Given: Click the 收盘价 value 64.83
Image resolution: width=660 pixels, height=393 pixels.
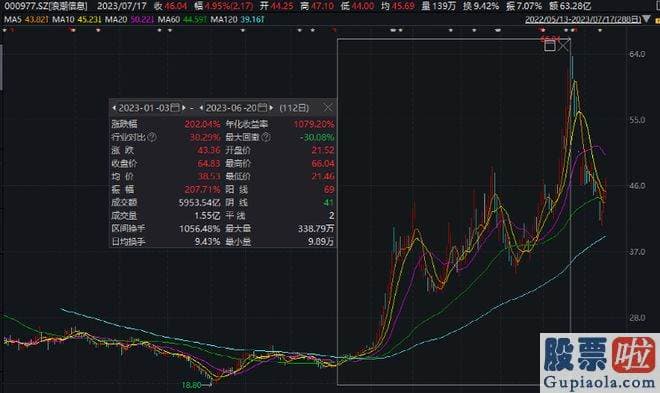Looking at the screenshot, I should click(209, 163).
